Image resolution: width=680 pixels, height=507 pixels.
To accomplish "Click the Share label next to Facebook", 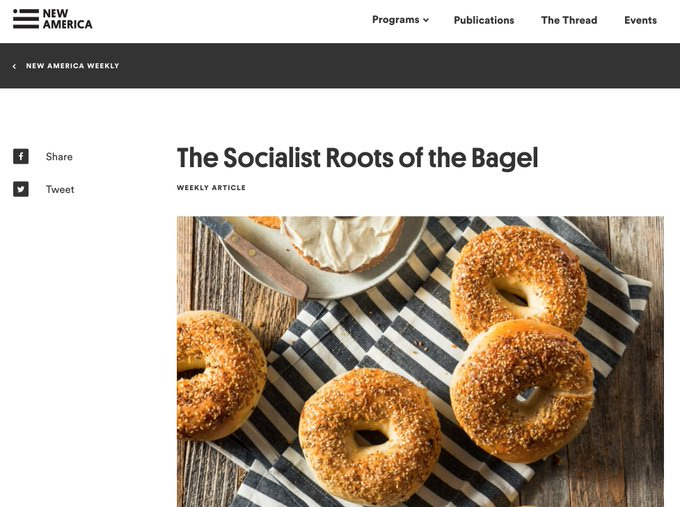I will (59, 157).
